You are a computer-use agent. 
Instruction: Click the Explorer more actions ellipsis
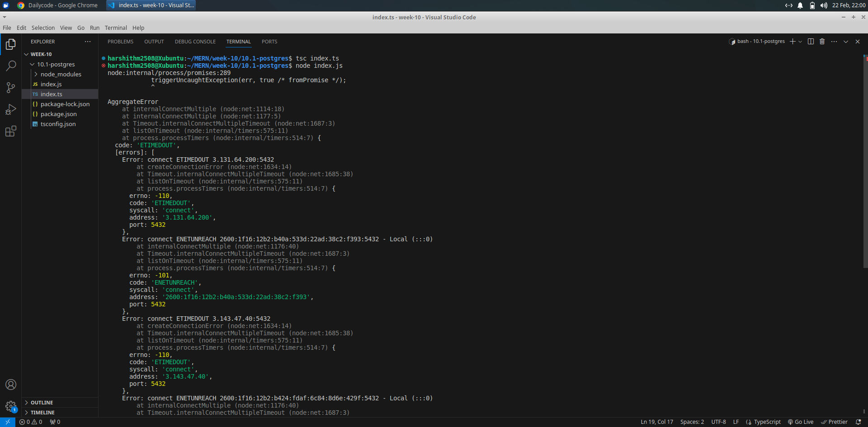(x=88, y=42)
